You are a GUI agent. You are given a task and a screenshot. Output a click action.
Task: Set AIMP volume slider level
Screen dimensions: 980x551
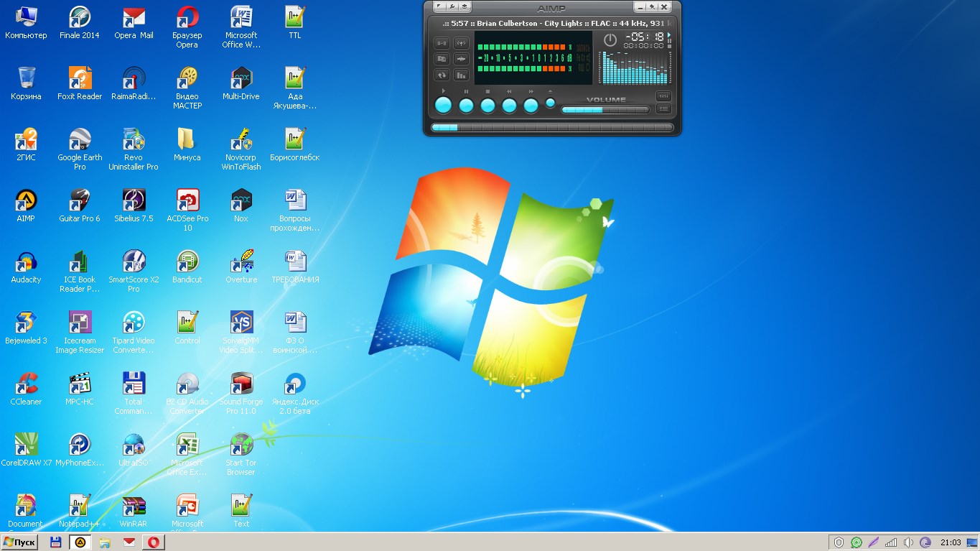(605, 110)
